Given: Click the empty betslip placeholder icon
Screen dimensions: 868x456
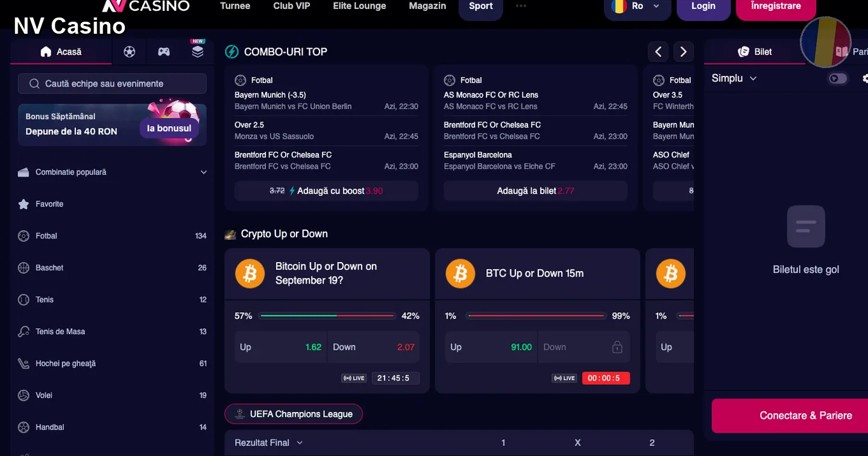Looking at the screenshot, I should pyautogui.click(x=806, y=226).
